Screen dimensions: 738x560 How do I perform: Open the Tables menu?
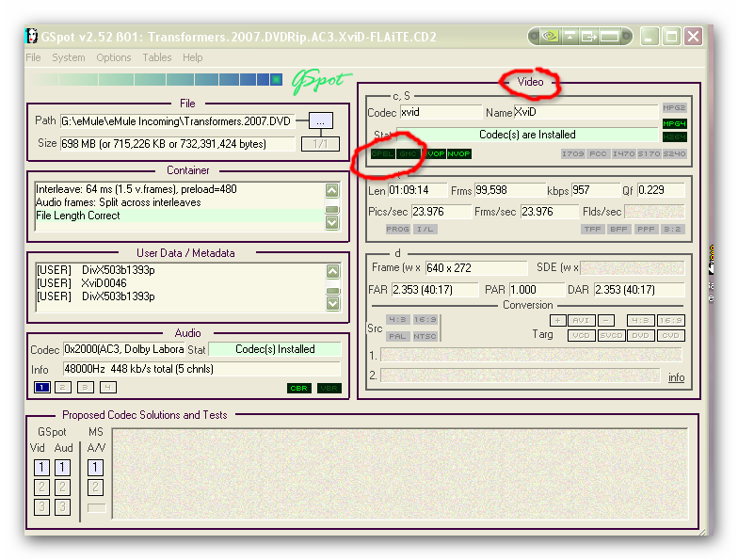point(156,57)
